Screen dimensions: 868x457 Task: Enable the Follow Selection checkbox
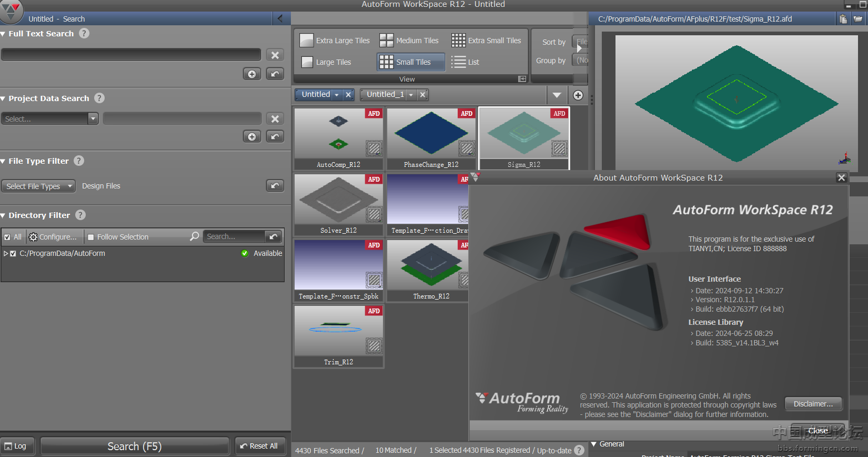pyautogui.click(x=91, y=237)
